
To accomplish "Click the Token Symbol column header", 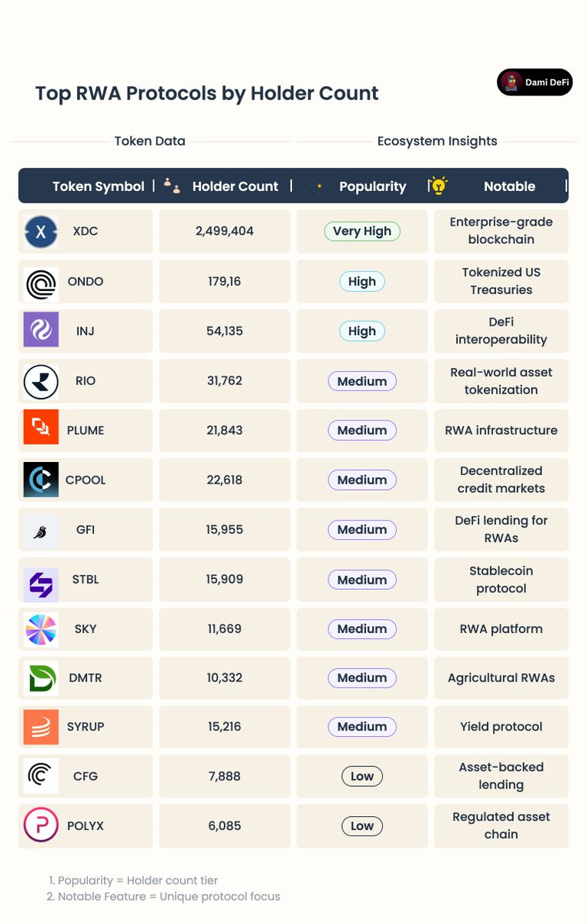I will pos(98,186).
